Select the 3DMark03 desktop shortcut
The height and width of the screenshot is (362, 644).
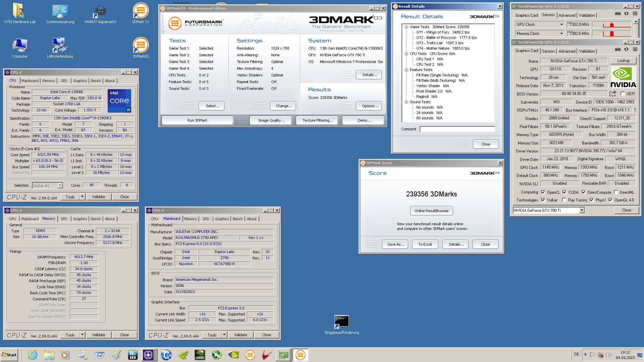click(x=141, y=48)
